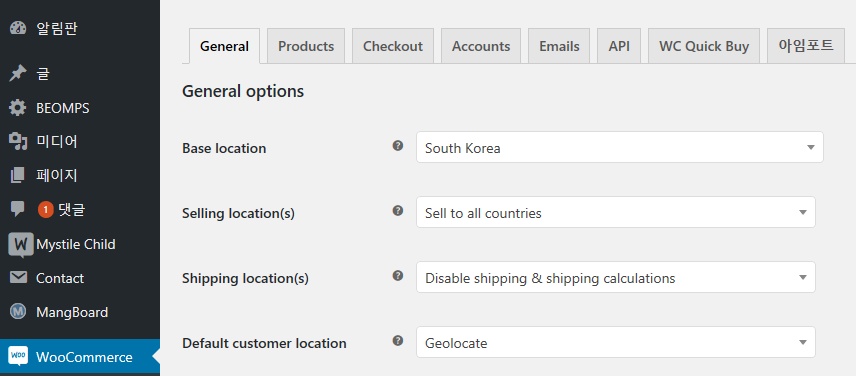Click the dashboard gauge icon beside 알림판

[17, 28]
